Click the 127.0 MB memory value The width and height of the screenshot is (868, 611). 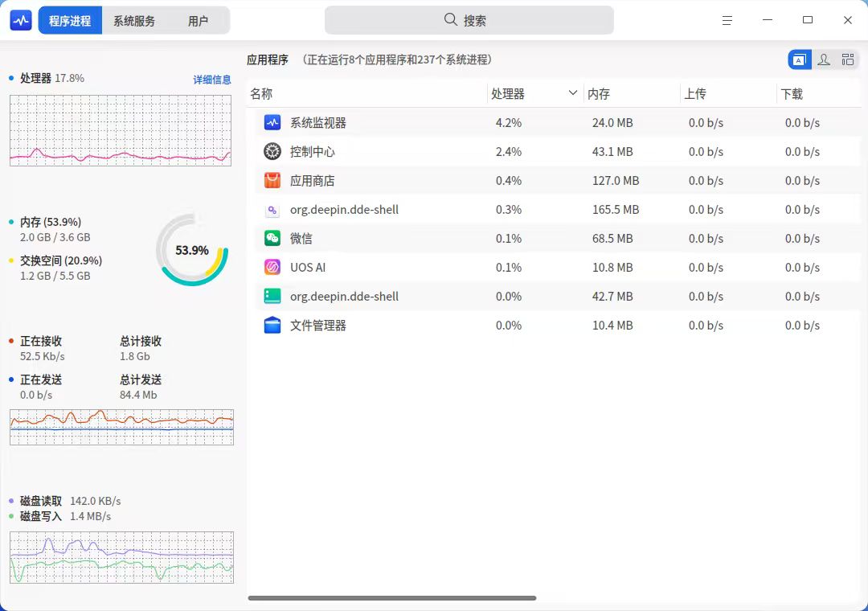coord(616,181)
